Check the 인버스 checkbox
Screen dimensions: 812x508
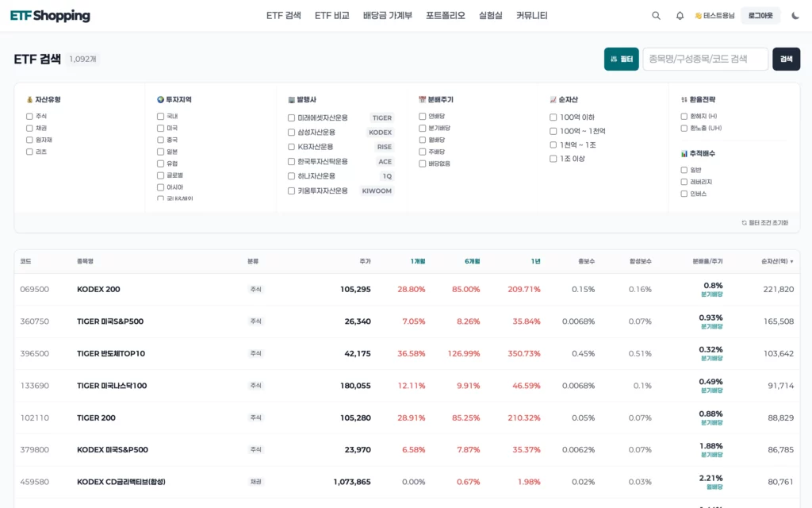(684, 194)
